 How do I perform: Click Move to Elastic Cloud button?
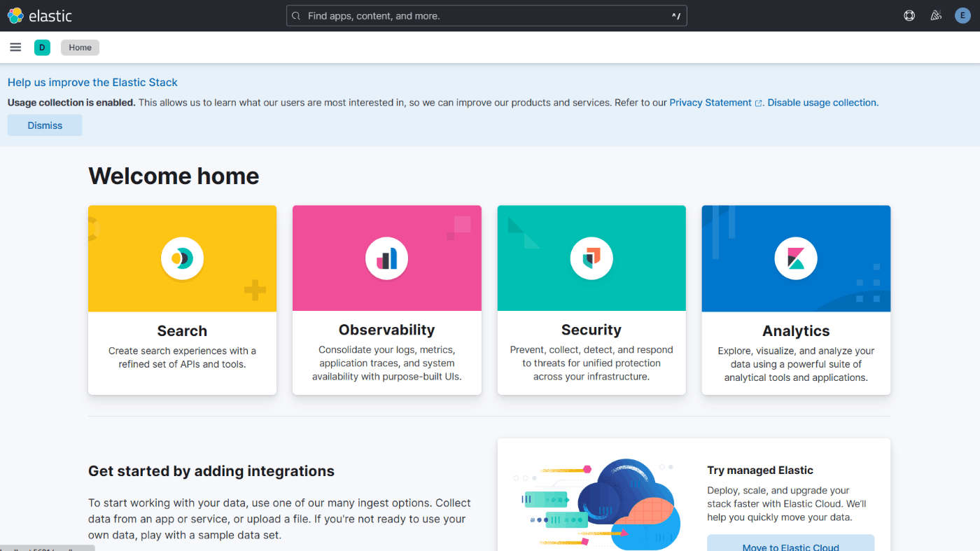click(x=790, y=543)
